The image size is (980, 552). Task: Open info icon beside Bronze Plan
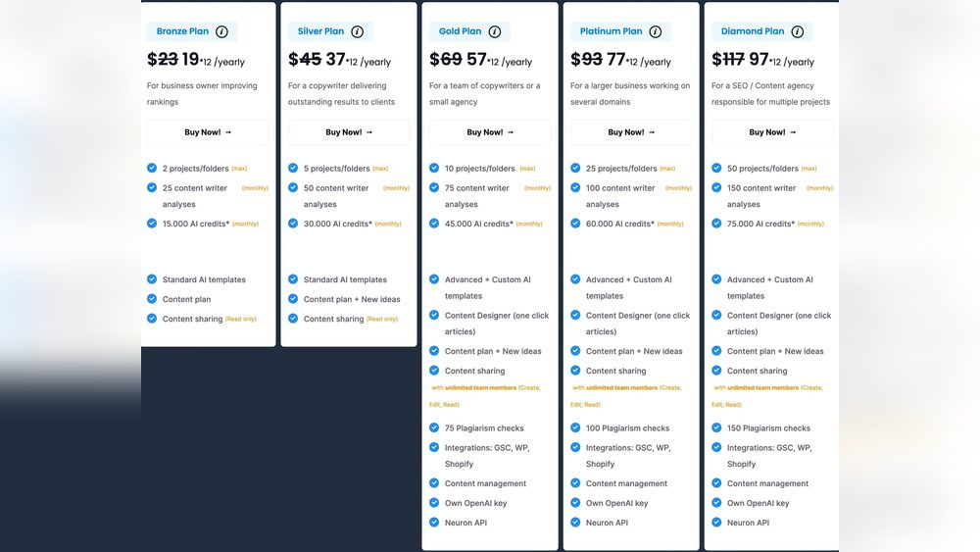221,32
